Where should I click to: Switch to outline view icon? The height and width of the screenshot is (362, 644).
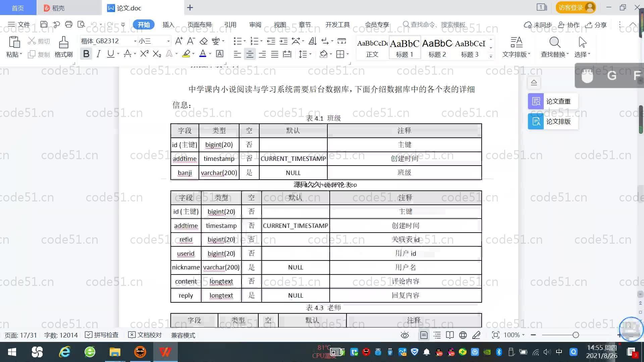[x=437, y=335]
